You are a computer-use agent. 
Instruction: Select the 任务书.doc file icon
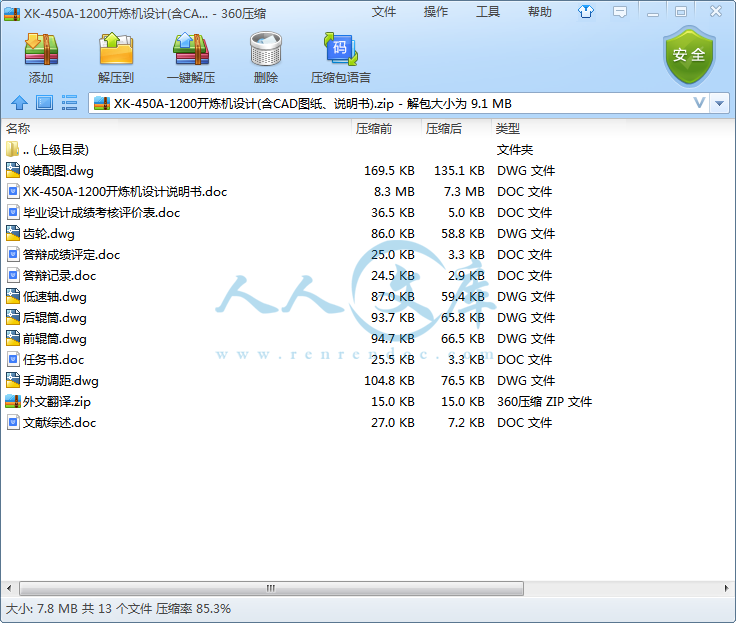click(14, 359)
